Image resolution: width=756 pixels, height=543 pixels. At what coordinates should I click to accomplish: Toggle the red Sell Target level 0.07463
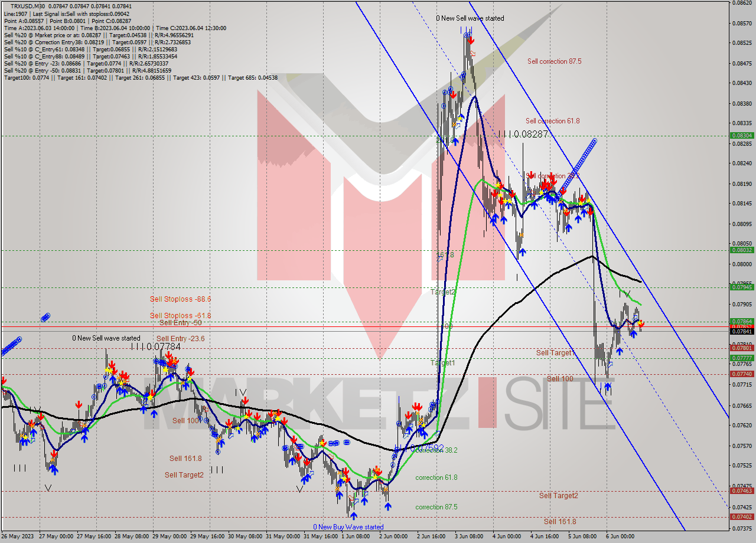743,489
